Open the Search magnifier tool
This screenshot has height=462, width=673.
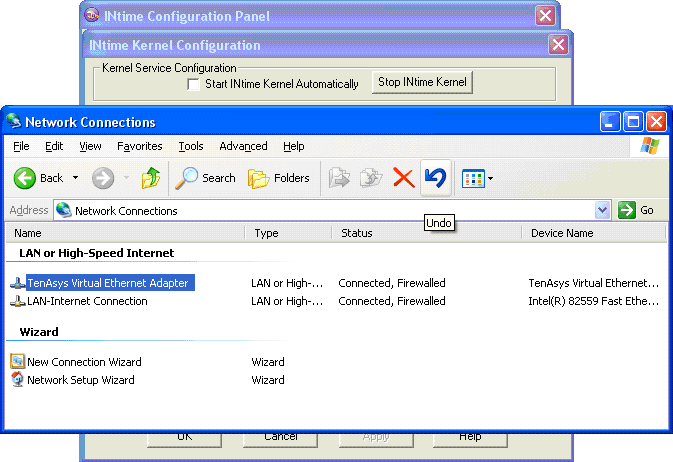205,178
